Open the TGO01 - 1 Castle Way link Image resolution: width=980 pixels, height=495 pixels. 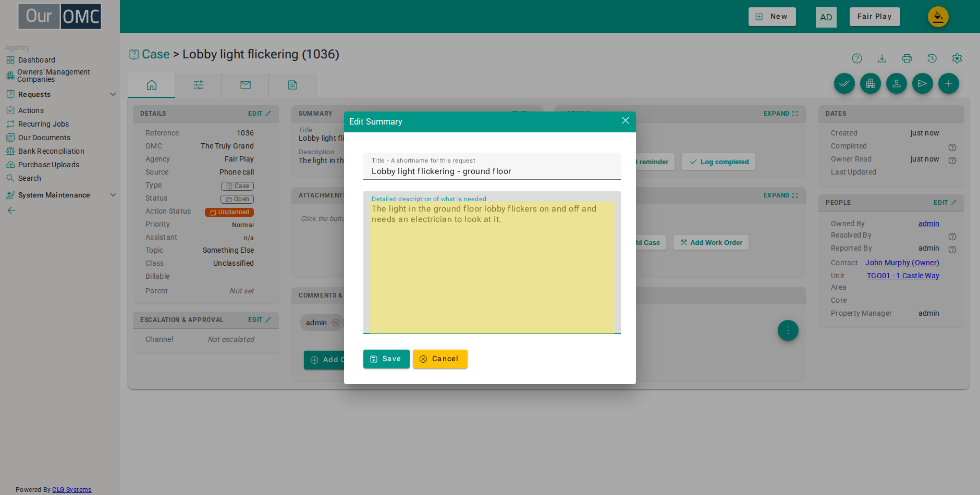click(x=903, y=276)
